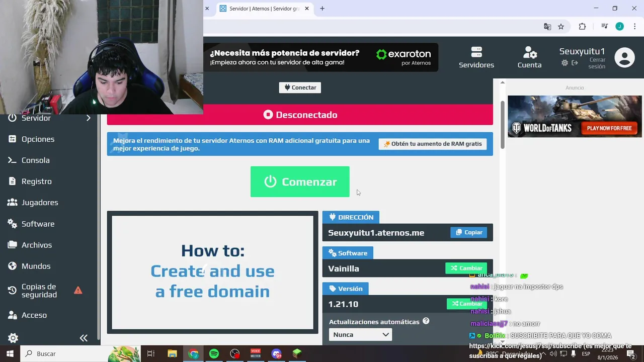Open Chrome three-dot menu
Viewport: 644px width, 362px height.
click(635, 27)
